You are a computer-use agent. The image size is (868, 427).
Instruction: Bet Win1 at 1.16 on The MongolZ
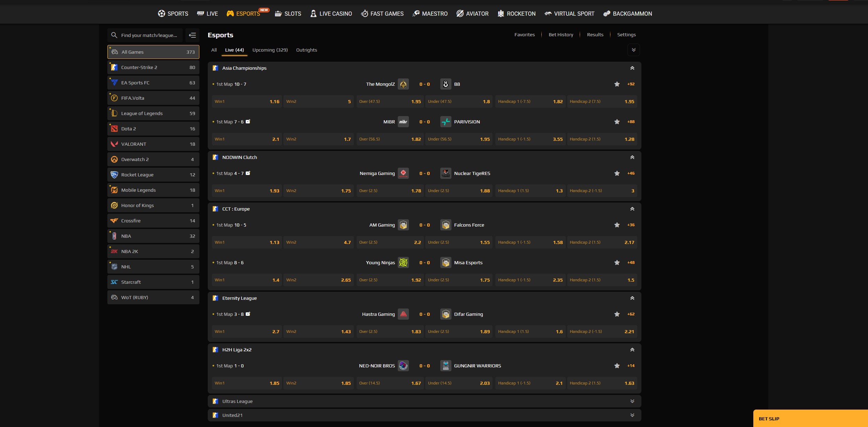coord(247,101)
